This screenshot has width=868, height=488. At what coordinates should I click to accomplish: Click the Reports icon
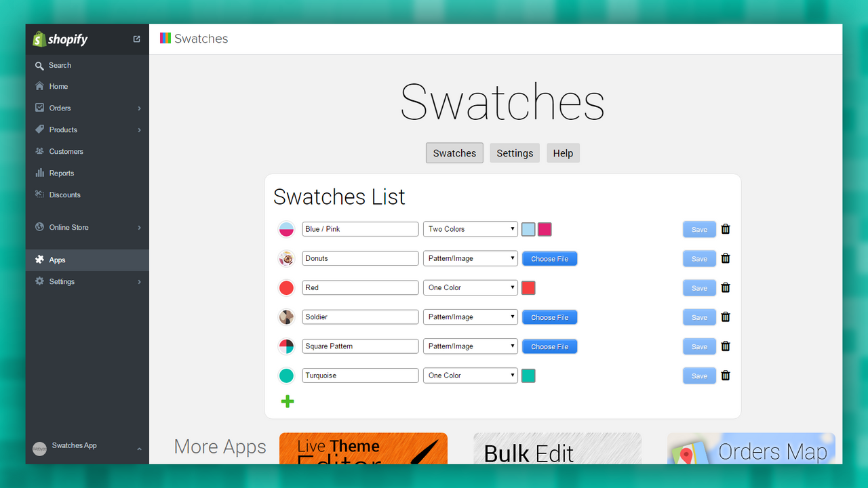(39, 173)
